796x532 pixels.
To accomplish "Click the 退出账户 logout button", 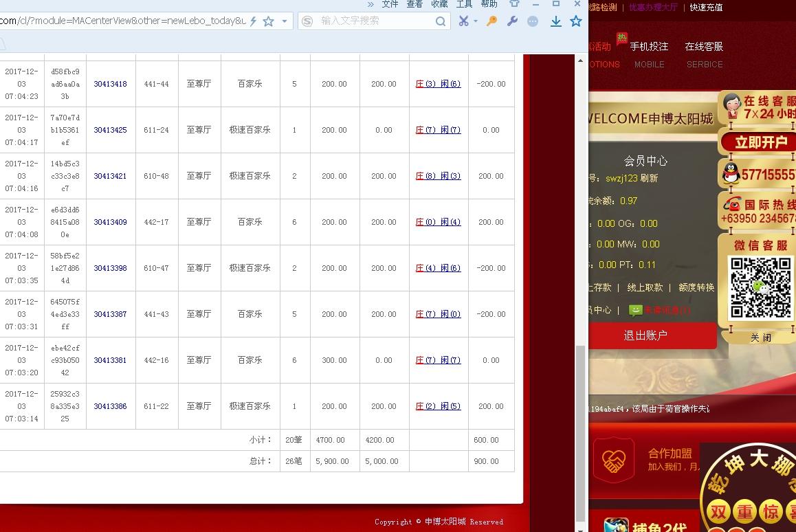I will click(645, 336).
